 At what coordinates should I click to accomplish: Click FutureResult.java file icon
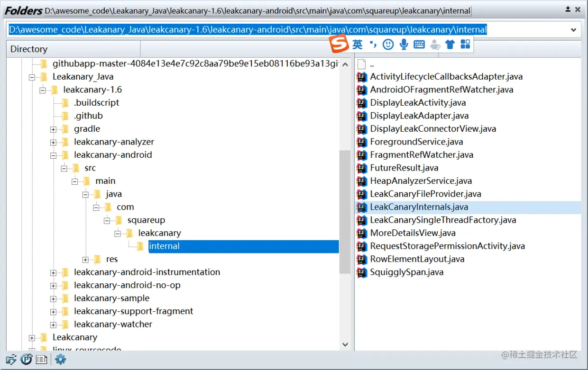point(362,168)
